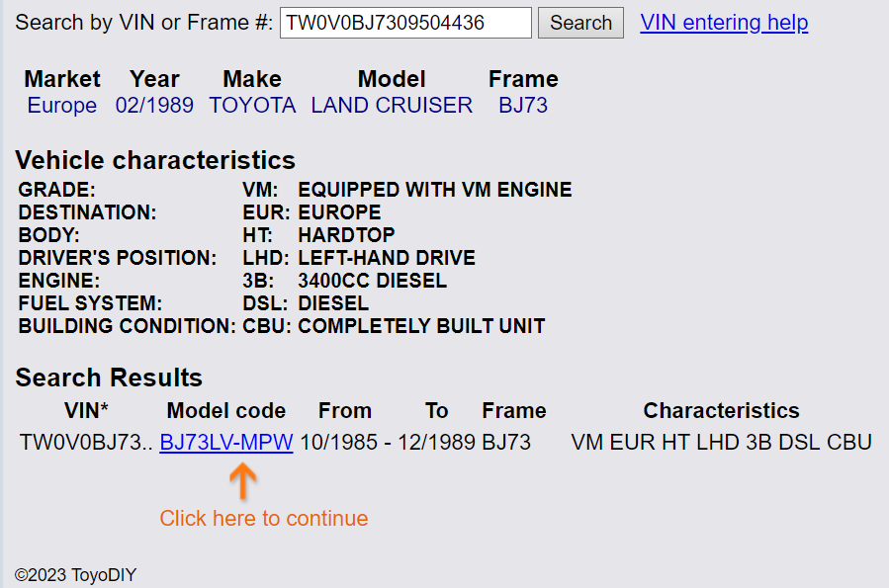
Task: Click the VM EUR HT LHD characteristics cell
Action: [x=721, y=442]
